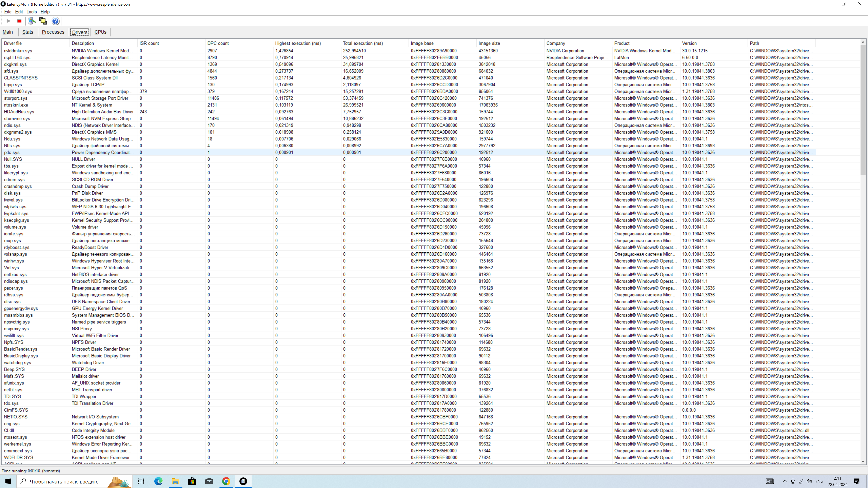Select the nvlddmkm.sys driver row
This screenshot has height=488, width=868.
point(18,51)
